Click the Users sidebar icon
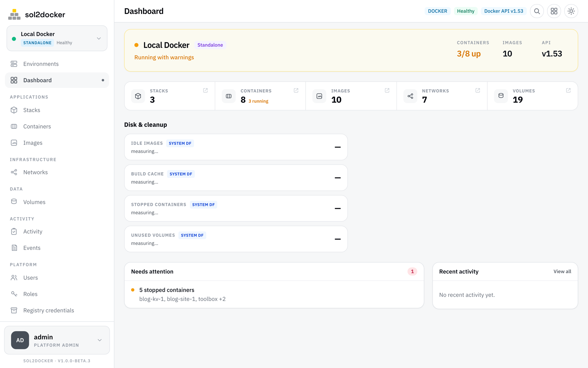Image resolution: width=588 pixels, height=368 pixels. (x=14, y=278)
